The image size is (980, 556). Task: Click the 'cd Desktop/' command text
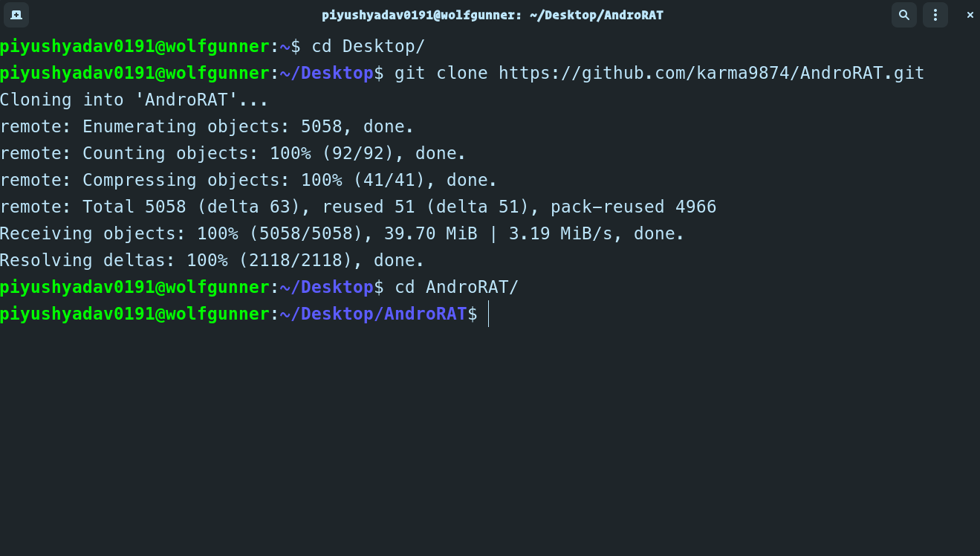(368, 46)
